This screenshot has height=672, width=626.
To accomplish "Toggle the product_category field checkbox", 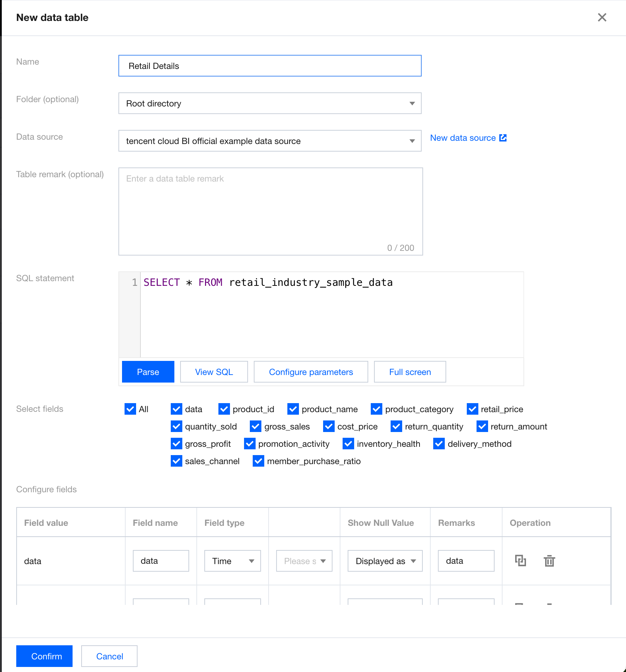I will [377, 409].
